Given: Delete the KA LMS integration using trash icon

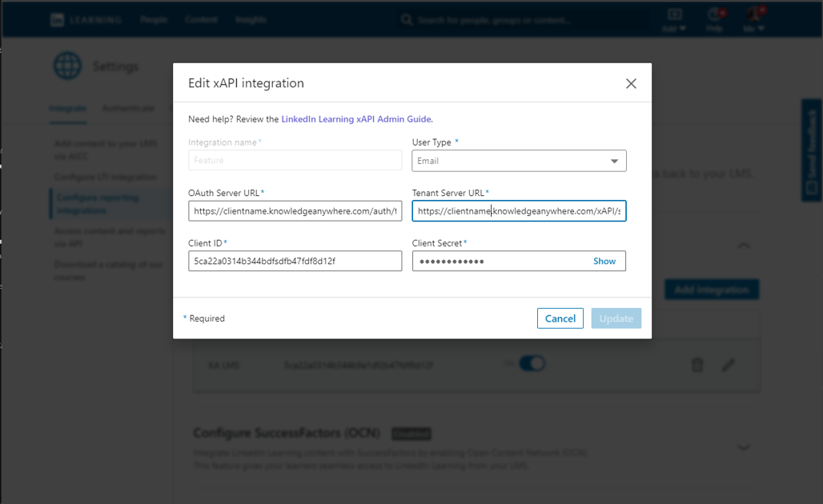Looking at the screenshot, I should [697, 365].
